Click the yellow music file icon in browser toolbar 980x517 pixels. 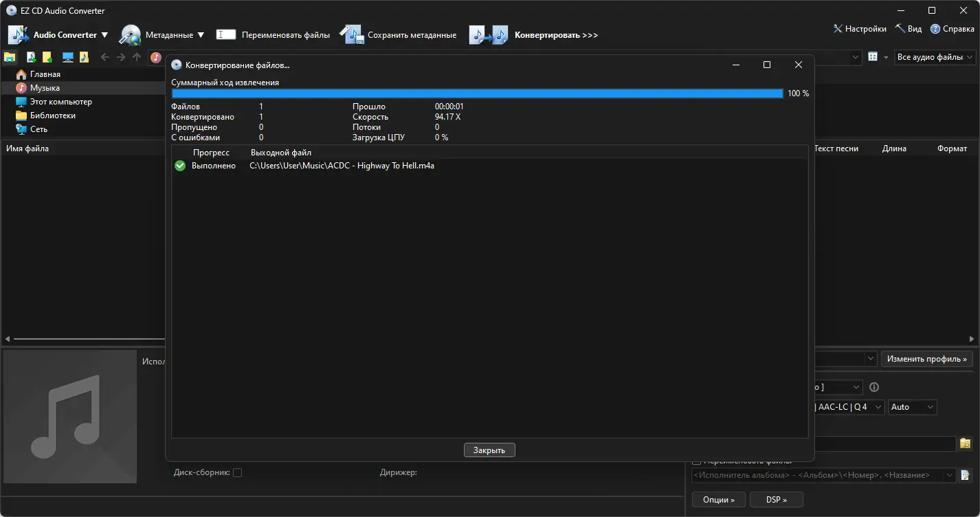[x=84, y=57]
